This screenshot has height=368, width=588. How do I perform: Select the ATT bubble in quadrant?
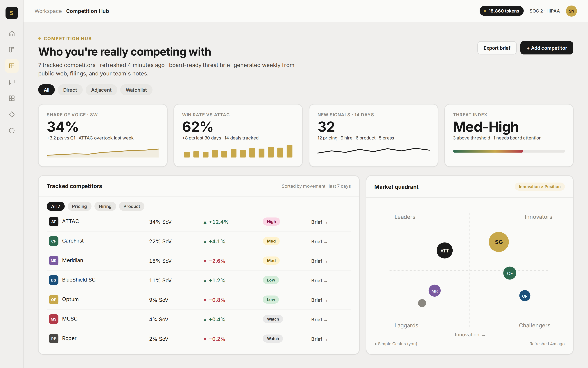coord(444,250)
